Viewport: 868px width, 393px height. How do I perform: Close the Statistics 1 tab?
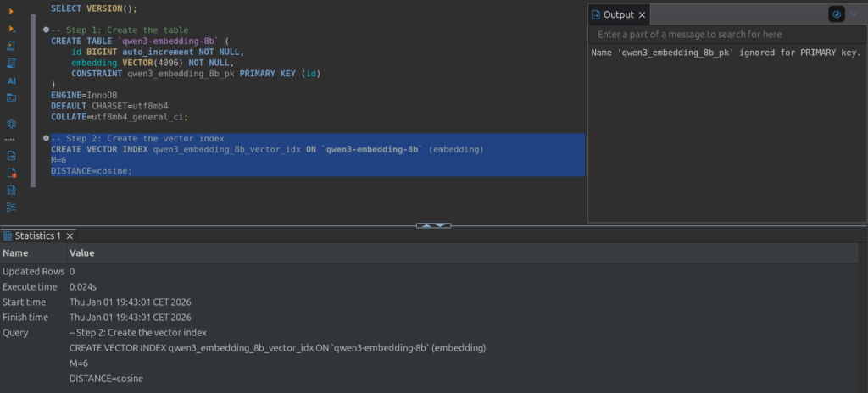[70, 236]
